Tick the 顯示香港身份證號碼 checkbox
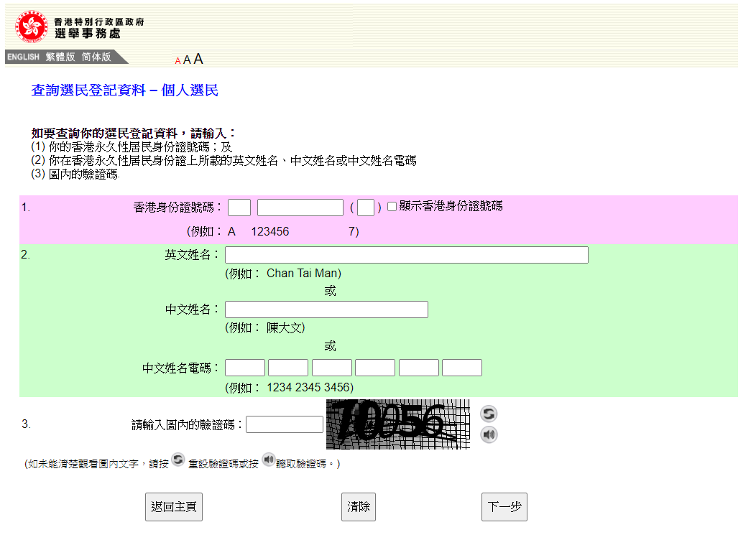Image resolution: width=756 pixels, height=540 pixels. [392, 207]
